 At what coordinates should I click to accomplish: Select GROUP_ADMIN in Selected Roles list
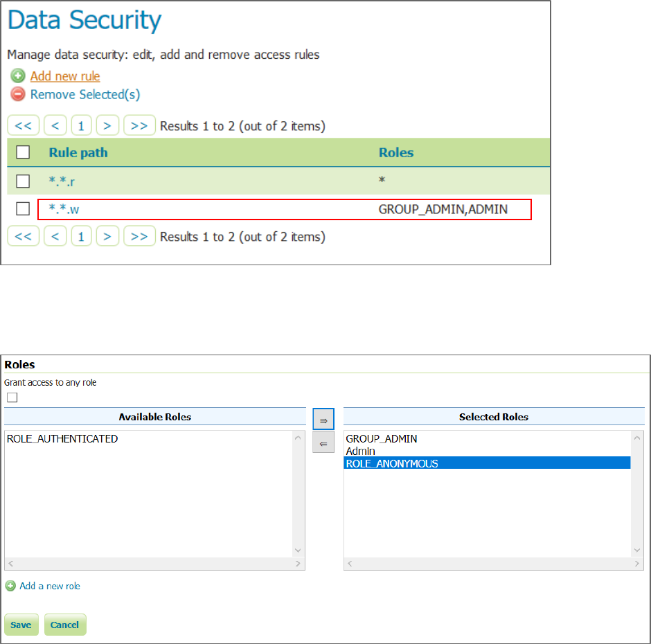pyautogui.click(x=382, y=438)
